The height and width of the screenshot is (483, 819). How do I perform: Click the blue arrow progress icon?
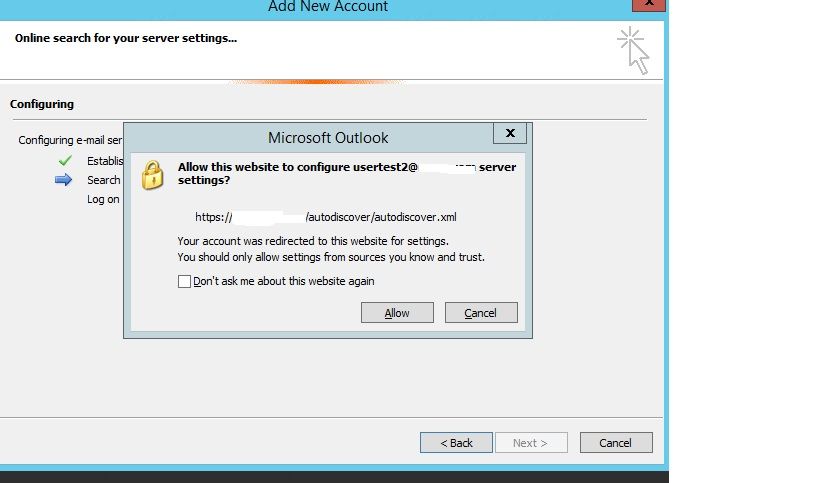63,180
